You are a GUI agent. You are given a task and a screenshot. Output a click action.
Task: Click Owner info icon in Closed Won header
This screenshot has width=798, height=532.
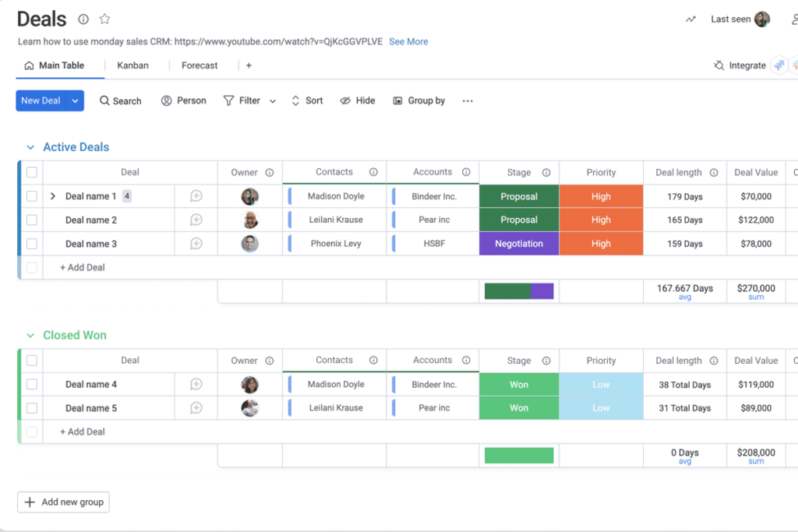click(x=270, y=361)
